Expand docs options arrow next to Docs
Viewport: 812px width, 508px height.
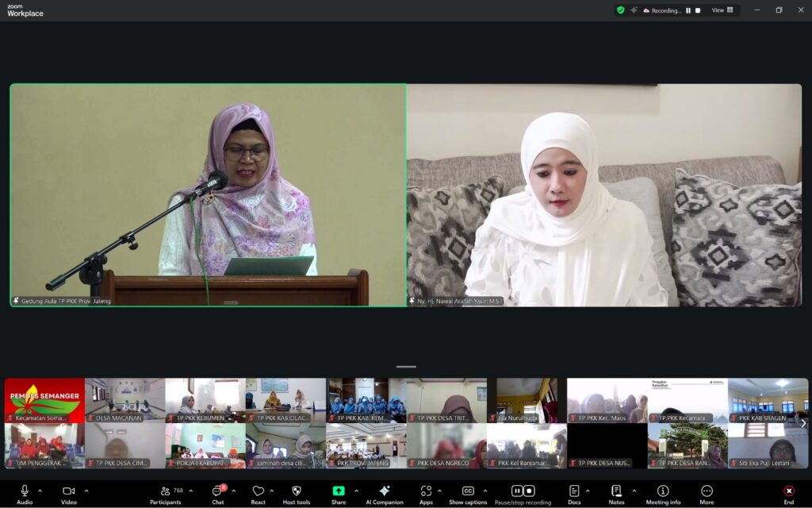point(588,491)
